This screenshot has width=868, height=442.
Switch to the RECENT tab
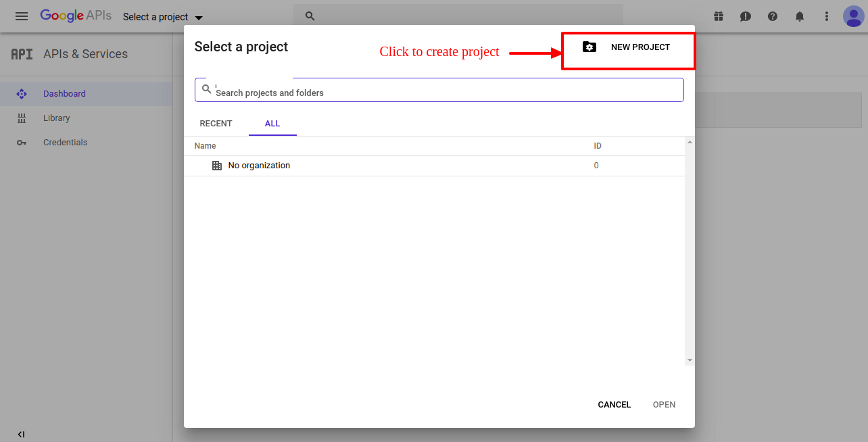click(x=216, y=124)
